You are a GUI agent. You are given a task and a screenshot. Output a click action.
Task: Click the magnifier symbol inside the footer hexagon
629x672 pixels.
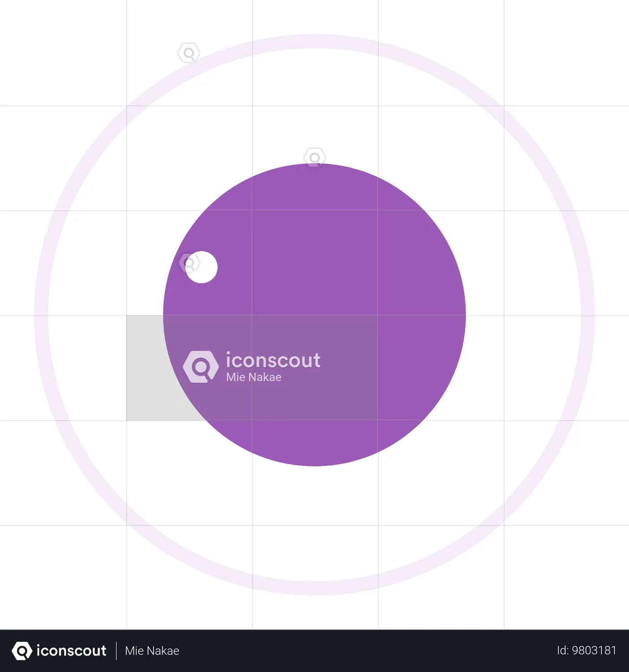tap(21, 651)
